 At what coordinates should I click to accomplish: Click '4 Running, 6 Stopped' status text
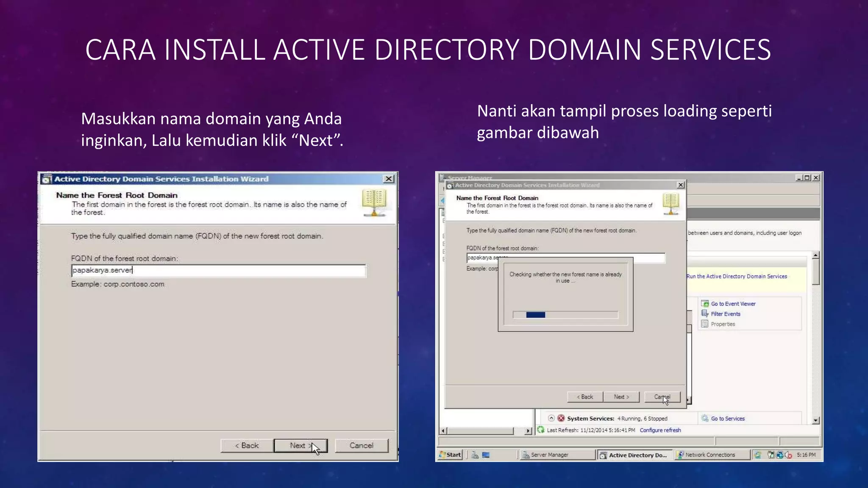pos(642,419)
